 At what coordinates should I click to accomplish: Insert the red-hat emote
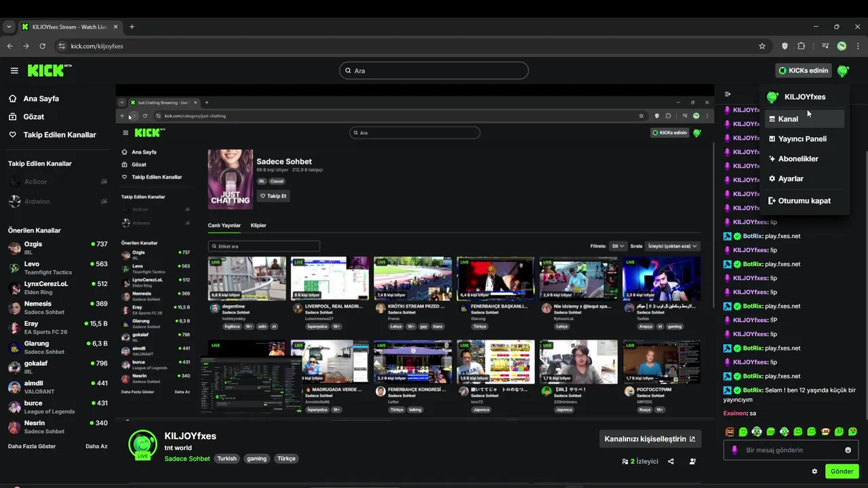click(825, 432)
